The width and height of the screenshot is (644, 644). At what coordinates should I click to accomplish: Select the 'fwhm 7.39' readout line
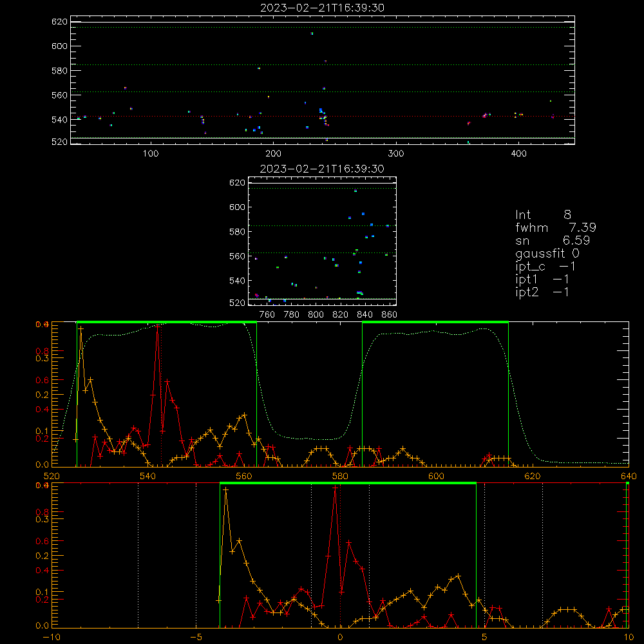click(556, 227)
